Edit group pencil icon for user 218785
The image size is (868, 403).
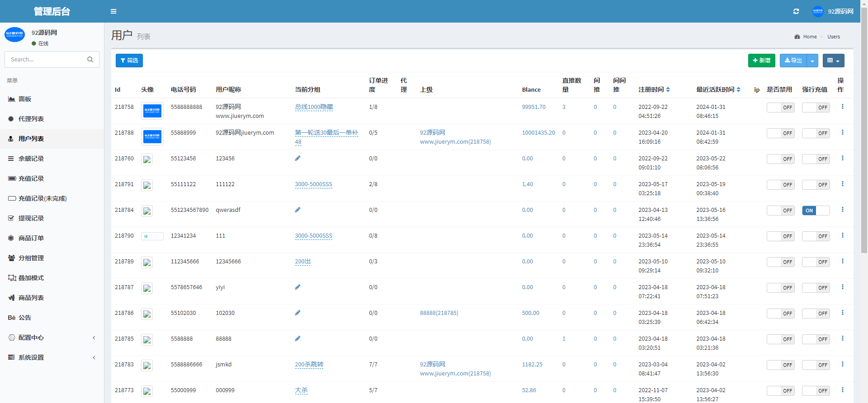297,339
